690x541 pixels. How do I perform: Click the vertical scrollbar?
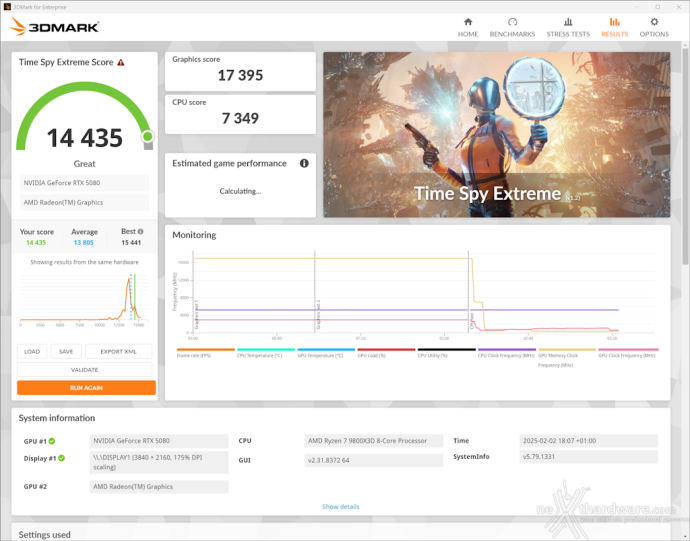[x=685, y=154]
